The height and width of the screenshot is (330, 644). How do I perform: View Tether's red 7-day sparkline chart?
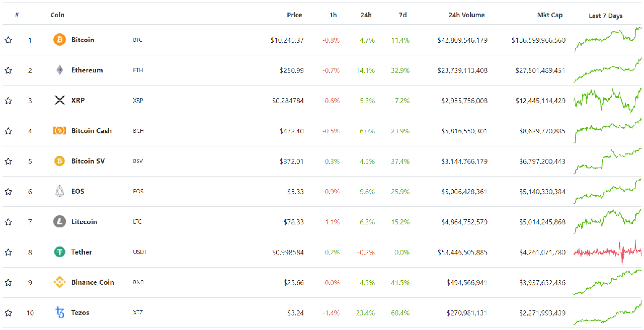[x=608, y=252]
